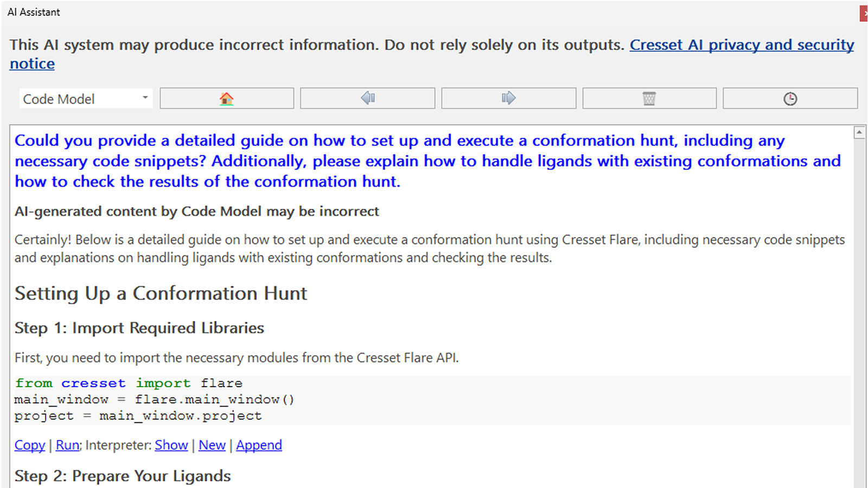Show the interpreter via the Show link

[171, 445]
